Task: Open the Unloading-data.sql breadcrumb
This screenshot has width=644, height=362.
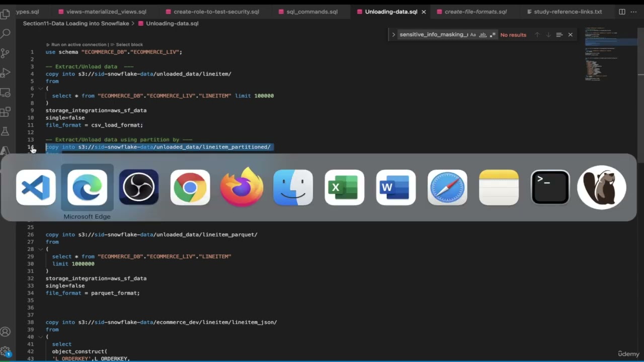Action: (168, 24)
